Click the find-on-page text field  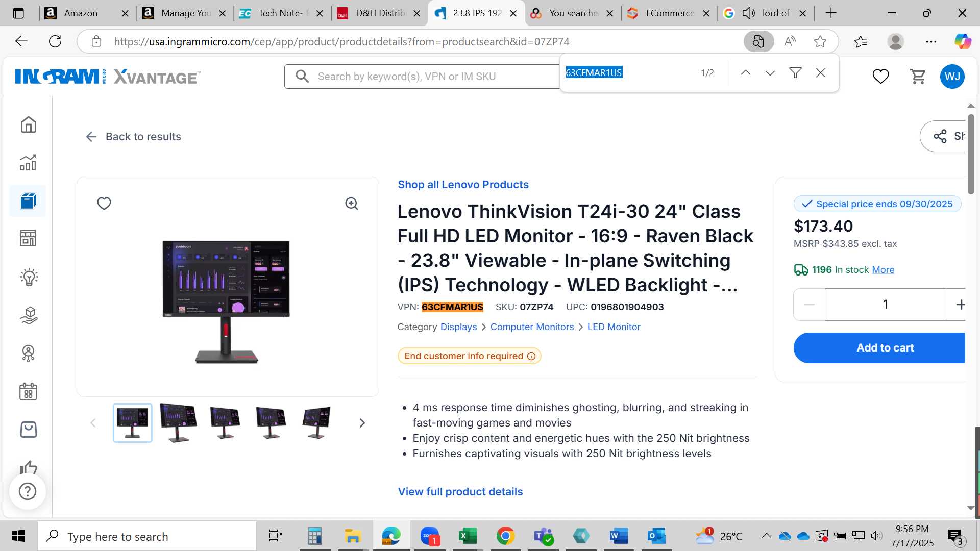(x=629, y=73)
